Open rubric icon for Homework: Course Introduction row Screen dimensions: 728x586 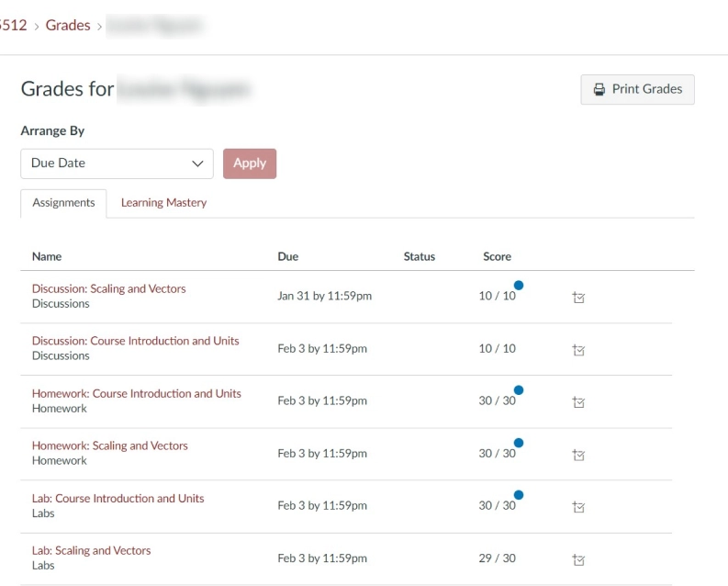coord(578,401)
